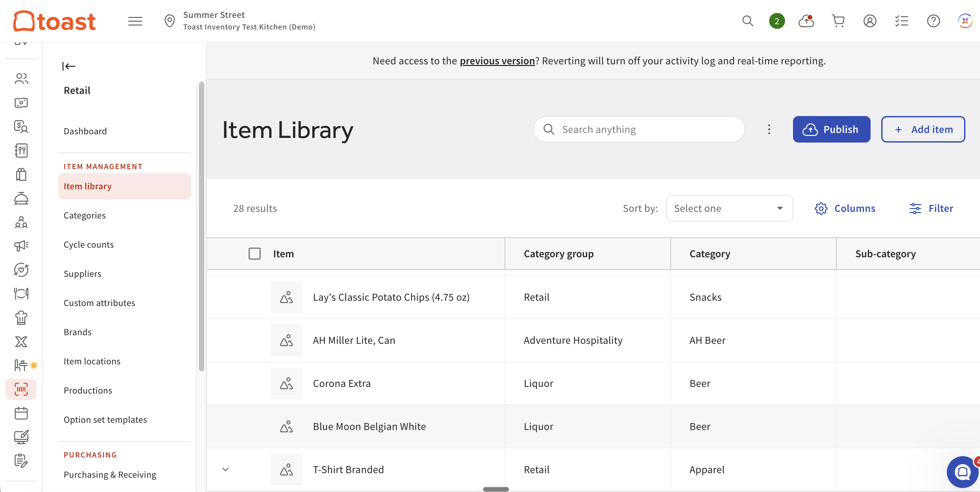980x492 pixels.
Task: Click the Add item button
Action: [923, 129]
